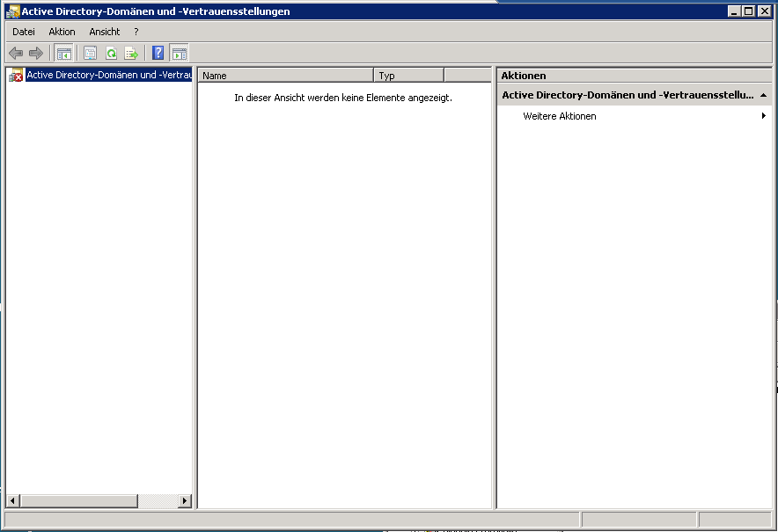
Task: Open the Ansicht menu
Action: point(105,32)
